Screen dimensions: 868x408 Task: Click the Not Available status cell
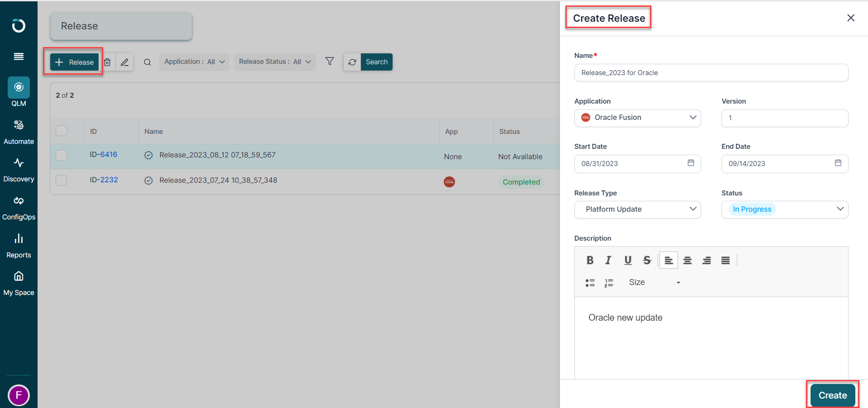point(520,157)
